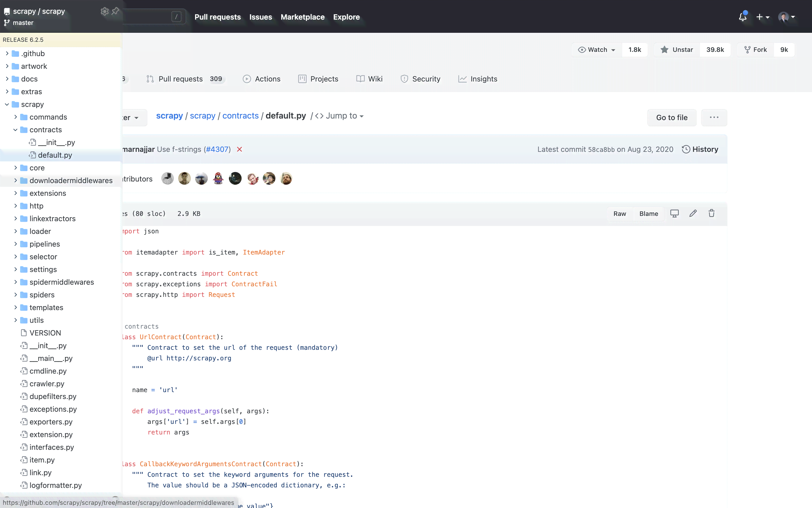Click the first contributor avatar
The width and height of the screenshot is (812, 508).
click(x=167, y=178)
